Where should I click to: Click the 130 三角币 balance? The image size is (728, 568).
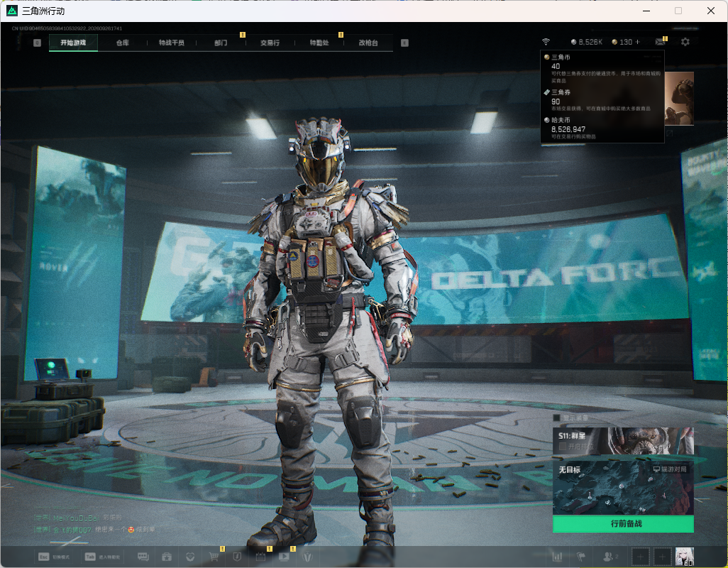pos(622,42)
